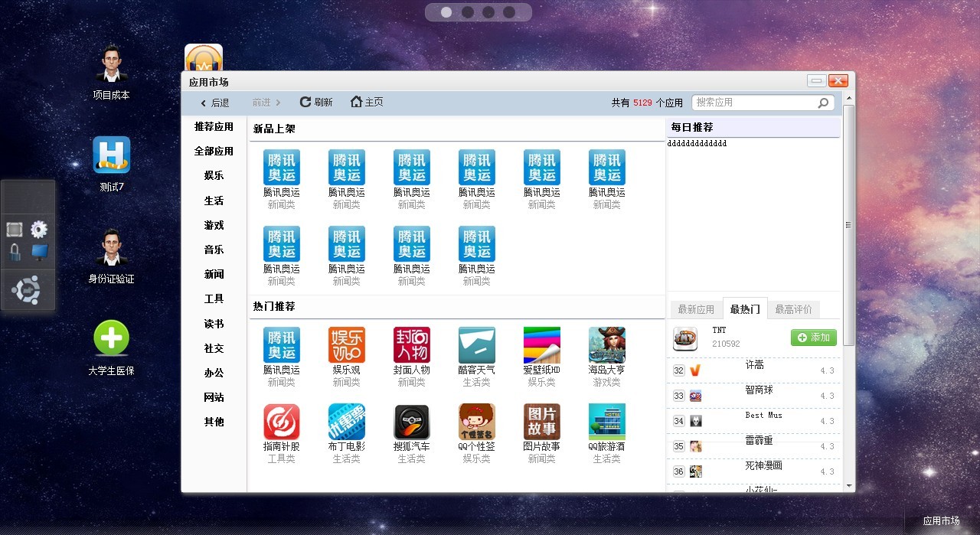Image resolution: width=980 pixels, height=535 pixels.
Task: Open the 图片故事 app icon
Action: (x=542, y=422)
